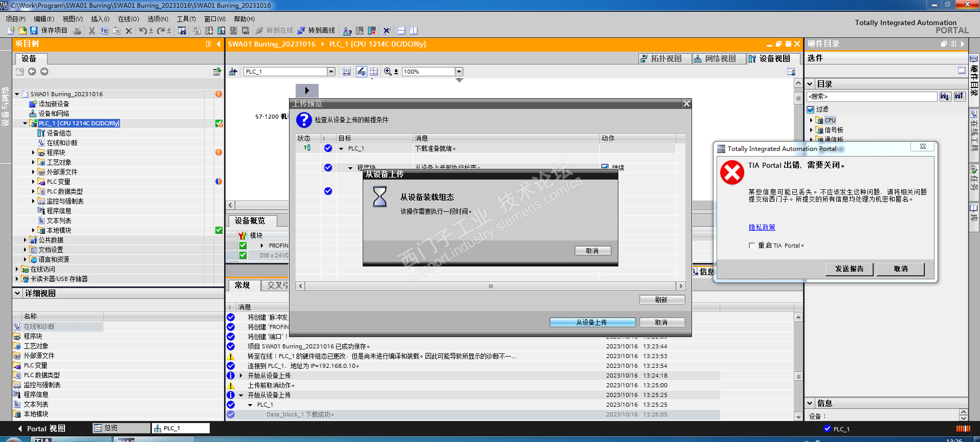Viewport: 980px width, 442px height.
Task: Expand the CPU folder in the hardware catalog
Action: 811,120
